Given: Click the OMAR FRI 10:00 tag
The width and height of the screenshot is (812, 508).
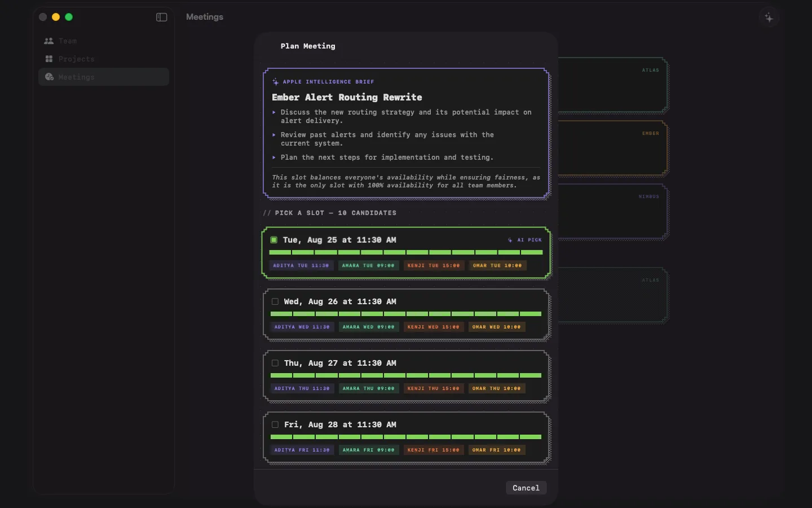Looking at the screenshot, I should pyautogui.click(x=497, y=450).
